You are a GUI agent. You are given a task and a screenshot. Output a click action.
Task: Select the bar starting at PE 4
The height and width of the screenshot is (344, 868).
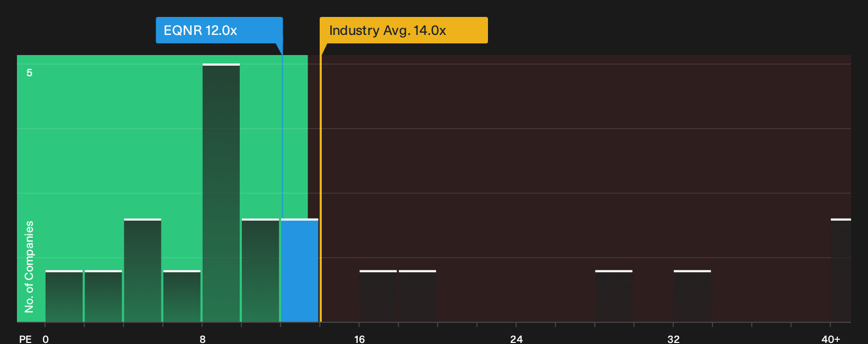point(142,270)
